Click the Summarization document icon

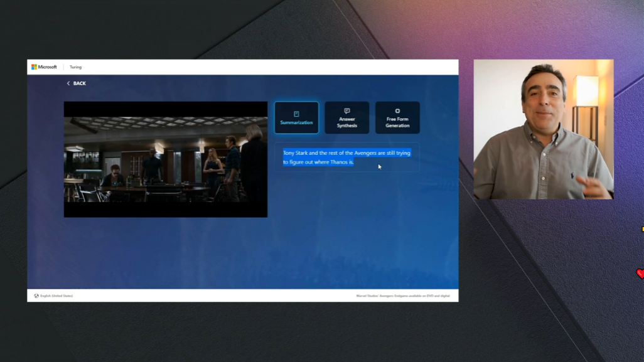coord(296,114)
